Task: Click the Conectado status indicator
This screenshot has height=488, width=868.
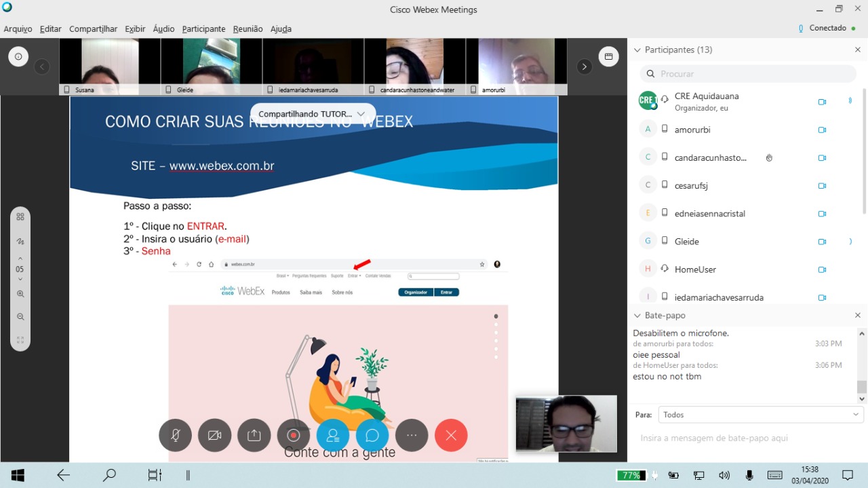Action: coord(827,29)
